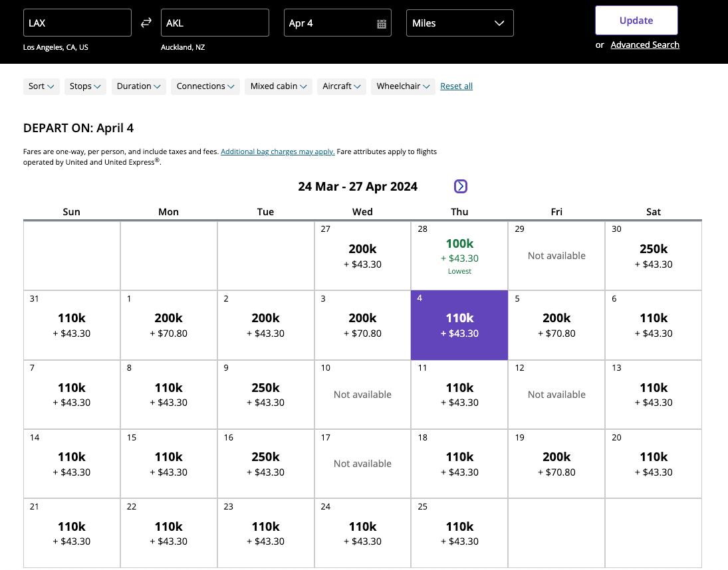Click Reset all filters link
Screen dimensions: 728x570
pyautogui.click(x=456, y=86)
